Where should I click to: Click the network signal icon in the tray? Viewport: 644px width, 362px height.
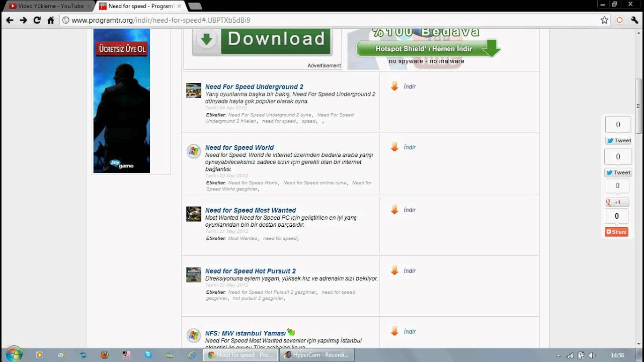570,355
